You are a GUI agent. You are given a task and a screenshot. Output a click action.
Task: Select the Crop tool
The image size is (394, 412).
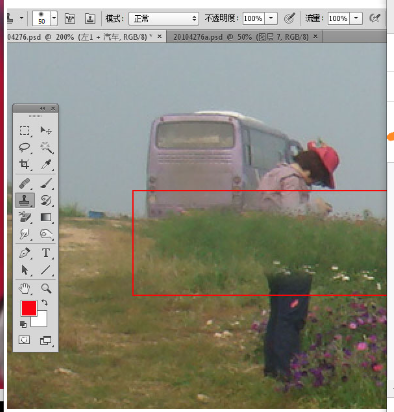(x=25, y=164)
